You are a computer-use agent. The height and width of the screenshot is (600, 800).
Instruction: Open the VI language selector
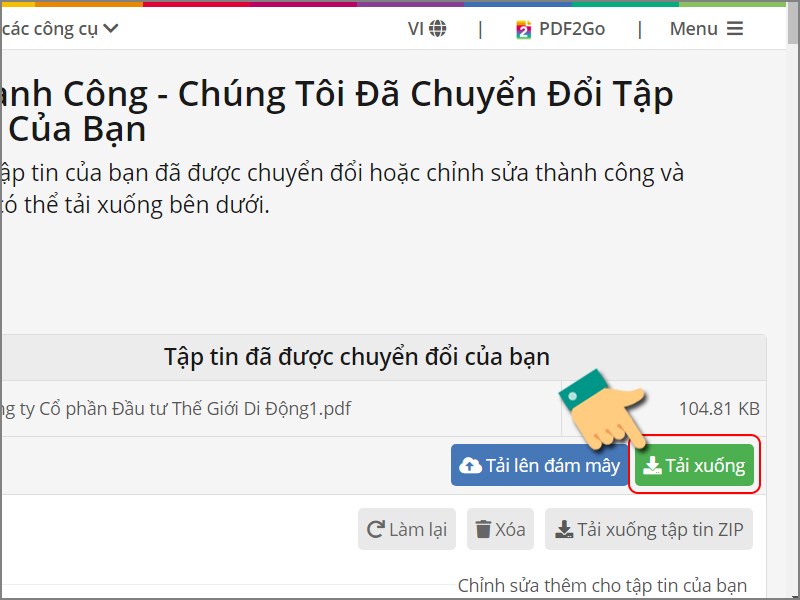(423, 29)
